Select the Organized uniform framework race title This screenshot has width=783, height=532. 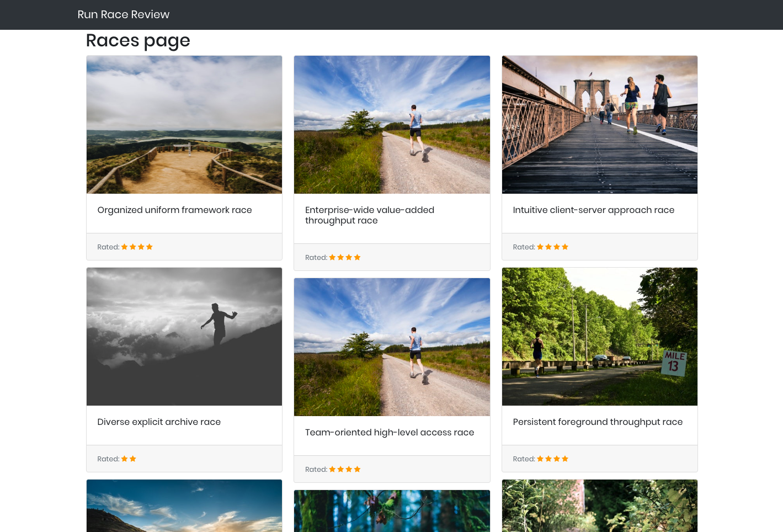[174, 210]
